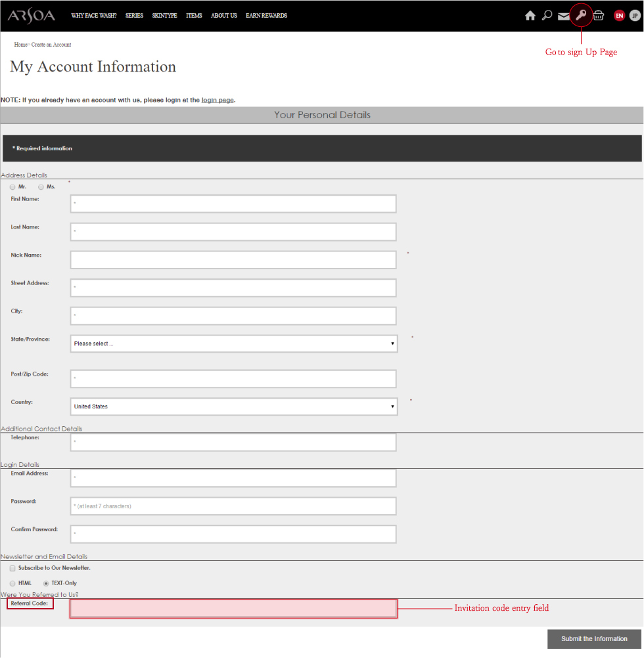The width and height of the screenshot is (644, 658).
Task: Select the Ms. radio button
Action: point(41,187)
